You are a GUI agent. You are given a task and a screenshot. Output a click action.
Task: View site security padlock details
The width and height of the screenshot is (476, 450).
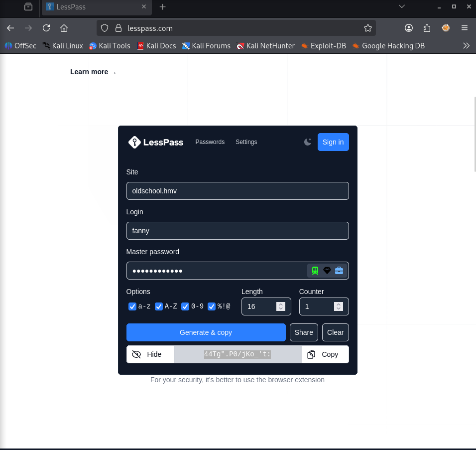click(x=119, y=28)
